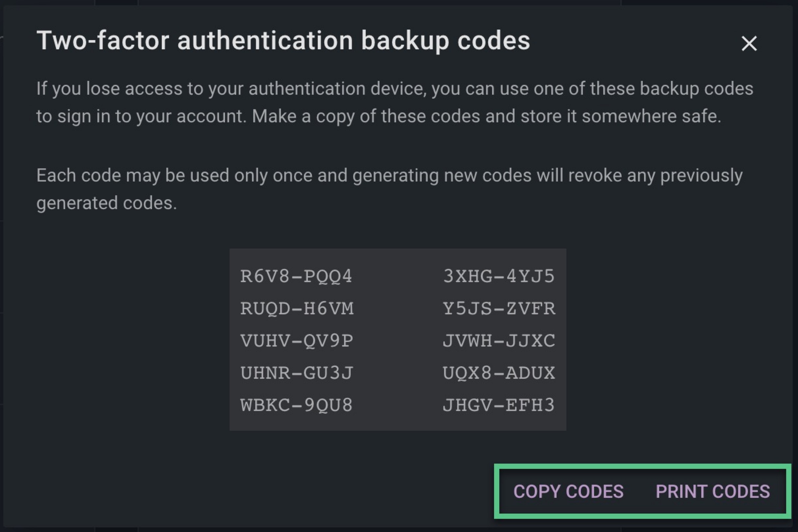Select backup code RUQD-H6VM
798x532 pixels.
297,308
